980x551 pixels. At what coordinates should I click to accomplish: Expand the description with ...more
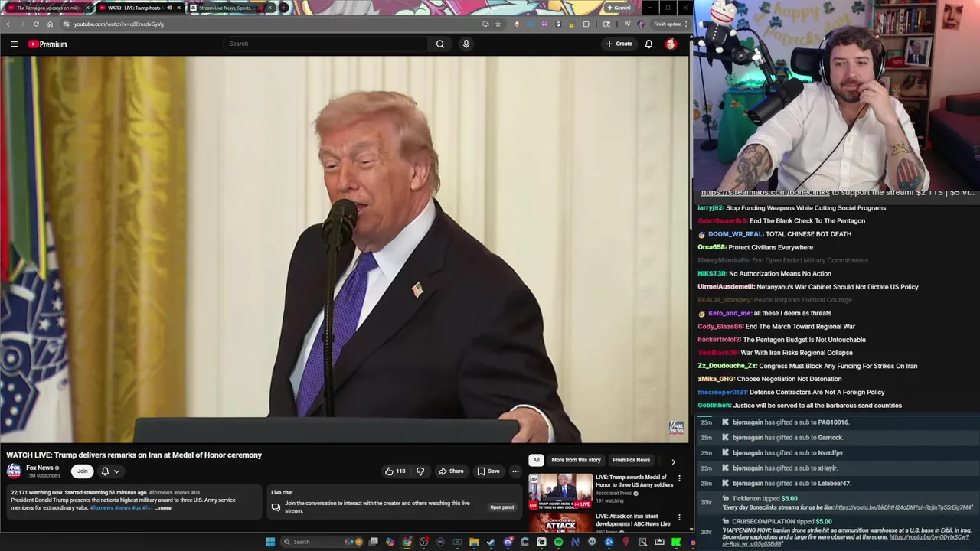coord(162,508)
